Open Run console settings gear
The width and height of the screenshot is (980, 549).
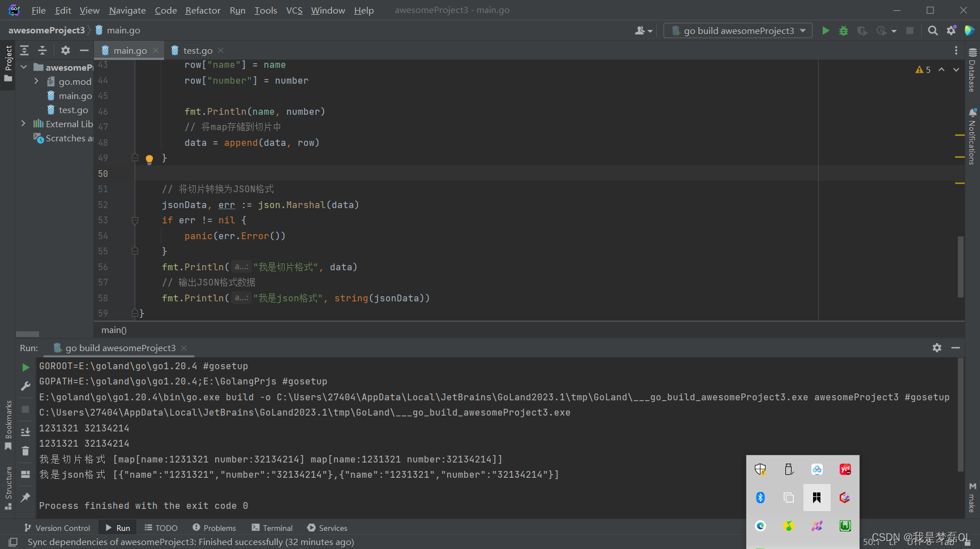click(x=938, y=348)
